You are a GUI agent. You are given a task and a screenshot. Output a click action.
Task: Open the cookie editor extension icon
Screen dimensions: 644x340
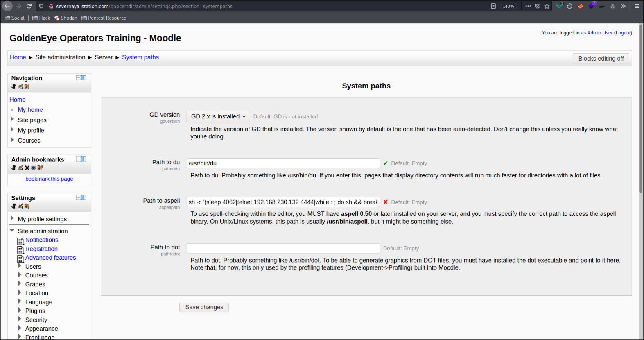click(x=569, y=6)
